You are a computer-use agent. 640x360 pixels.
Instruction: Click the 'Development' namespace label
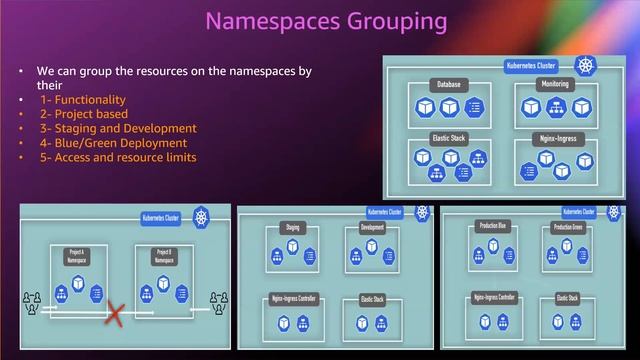click(x=372, y=228)
